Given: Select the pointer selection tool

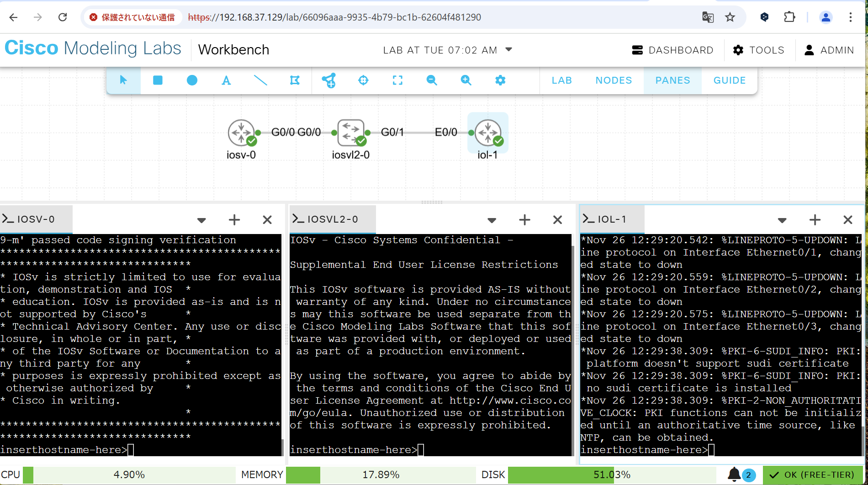Looking at the screenshot, I should coord(123,80).
